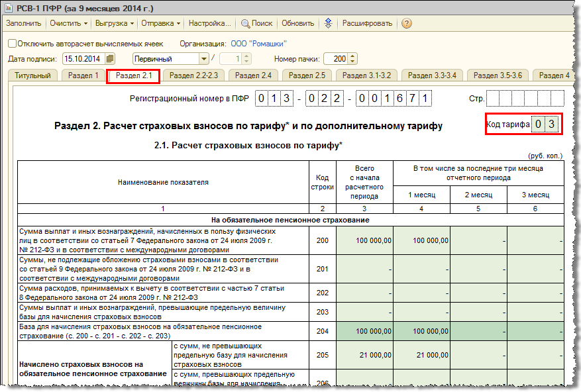Image resolution: width=581 pixels, height=392 pixels.
Task: Enable Отключить авторасчет вычисляемых ячеек checkbox
Action: click(12, 44)
